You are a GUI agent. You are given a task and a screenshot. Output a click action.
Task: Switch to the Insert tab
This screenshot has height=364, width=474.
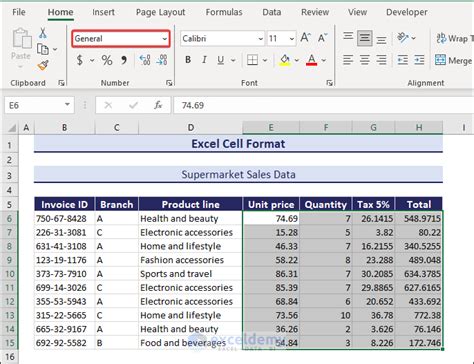(x=103, y=12)
